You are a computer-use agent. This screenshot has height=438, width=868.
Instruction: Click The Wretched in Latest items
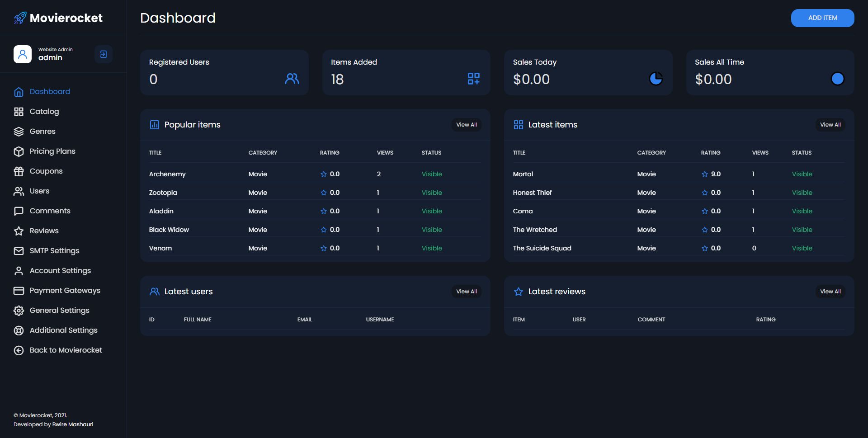(x=535, y=230)
